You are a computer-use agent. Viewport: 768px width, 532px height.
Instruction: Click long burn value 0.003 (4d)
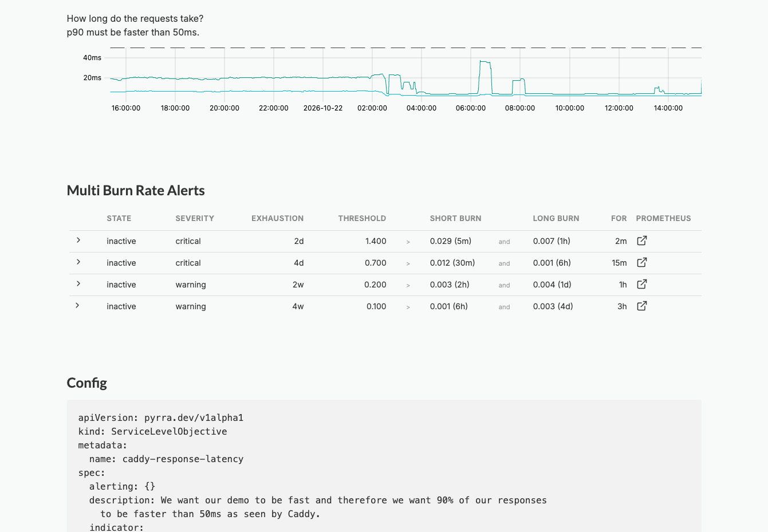pyautogui.click(x=553, y=306)
